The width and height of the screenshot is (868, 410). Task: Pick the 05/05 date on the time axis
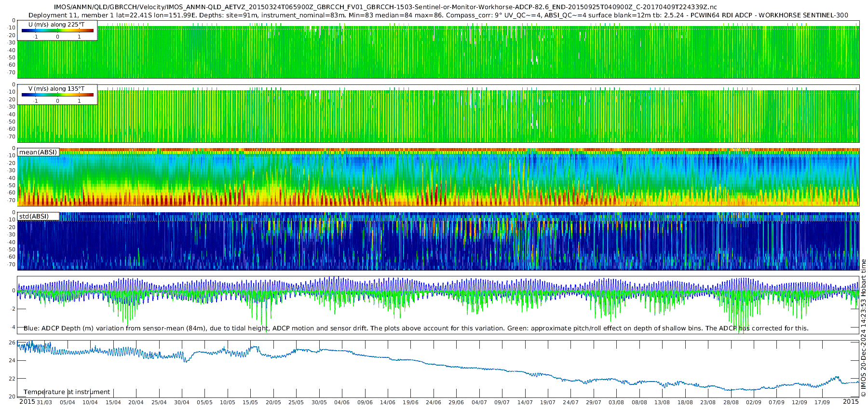[x=204, y=402]
